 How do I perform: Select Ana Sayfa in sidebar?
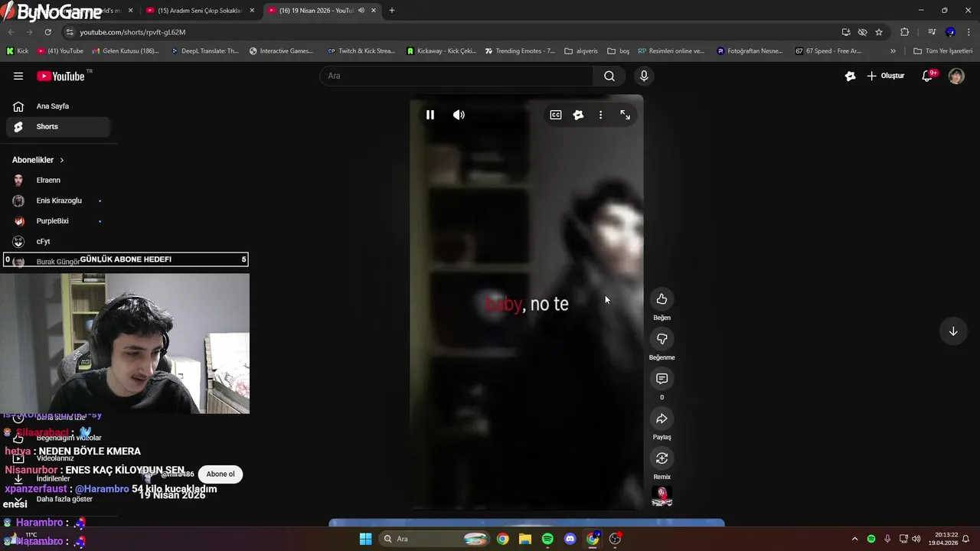pos(58,106)
